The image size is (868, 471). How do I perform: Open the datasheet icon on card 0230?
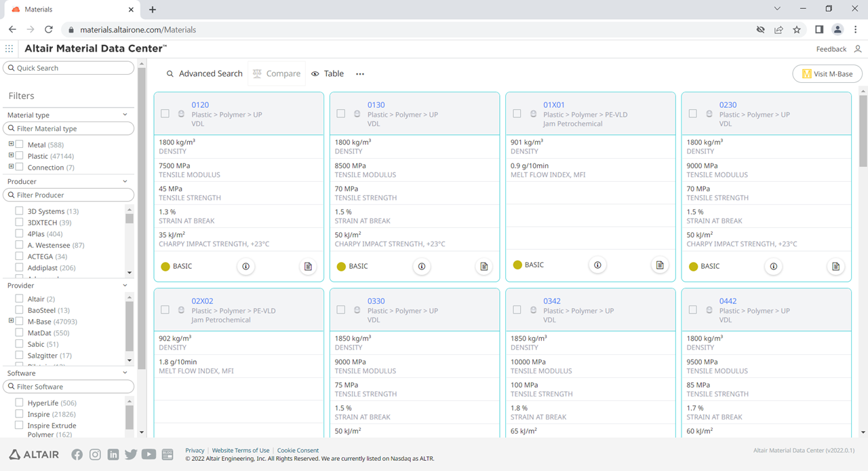[x=835, y=267]
